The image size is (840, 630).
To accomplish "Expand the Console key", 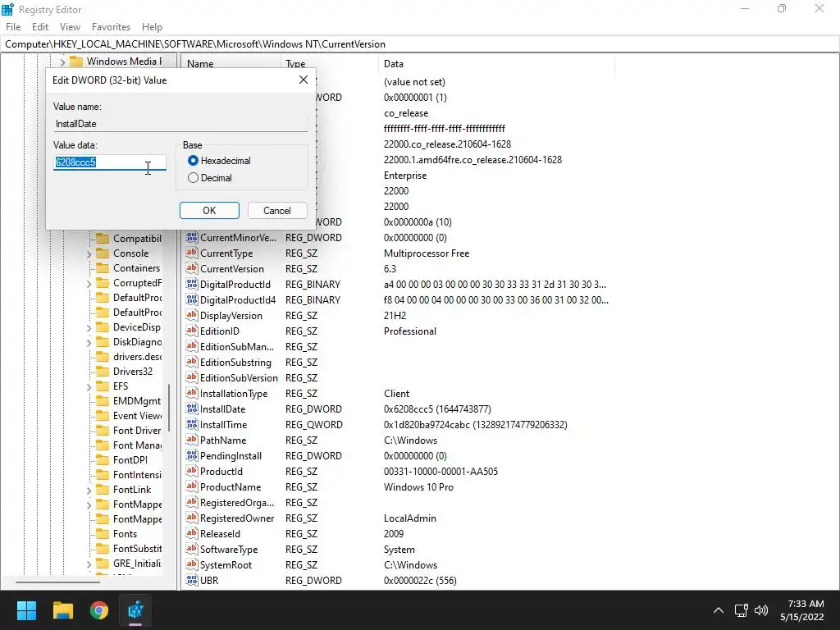I will tap(89, 254).
